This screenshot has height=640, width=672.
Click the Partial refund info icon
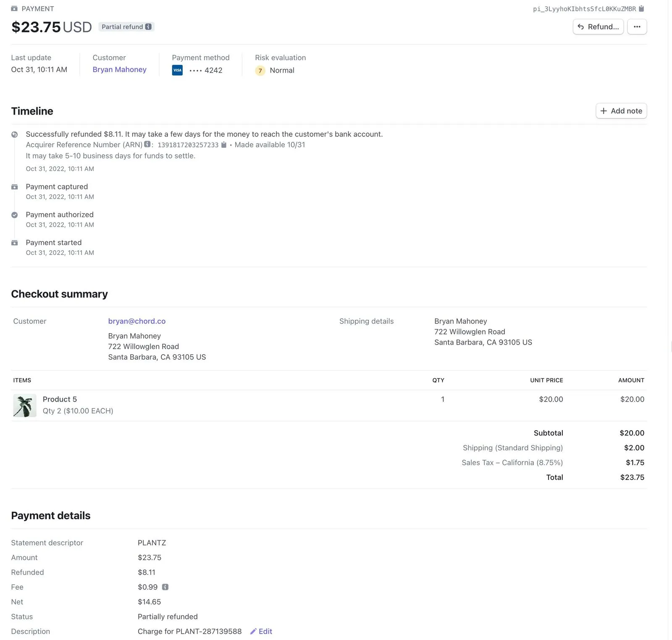(x=148, y=27)
